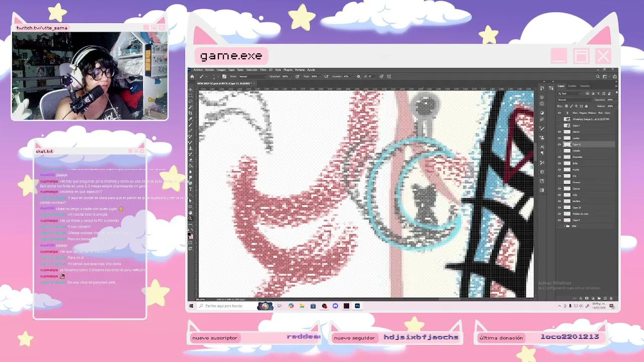Click the foreground color swatch
Image resolution: width=644 pixels, height=362 pixels.
[x=189, y=234]
